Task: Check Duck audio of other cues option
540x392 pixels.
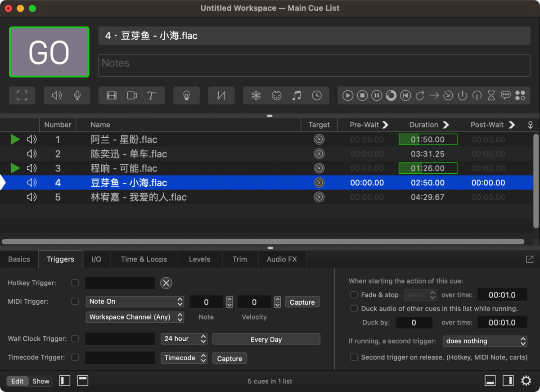Action: click(x=354, y=309)
